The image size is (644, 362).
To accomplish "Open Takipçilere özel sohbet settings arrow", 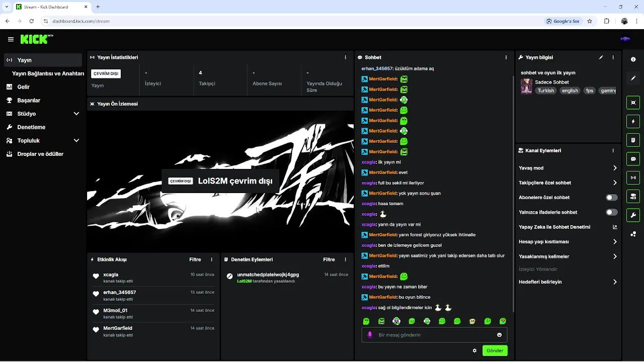I will (615, 183).
